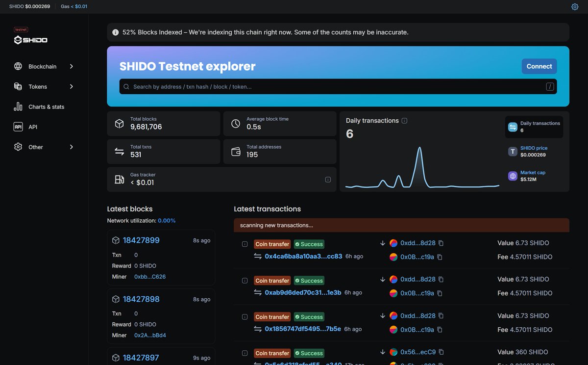The height and width of the screenshot is (365, 588).
Task: Click the Tokens wallet icon in sidebar
Action: tap(18, 86)
